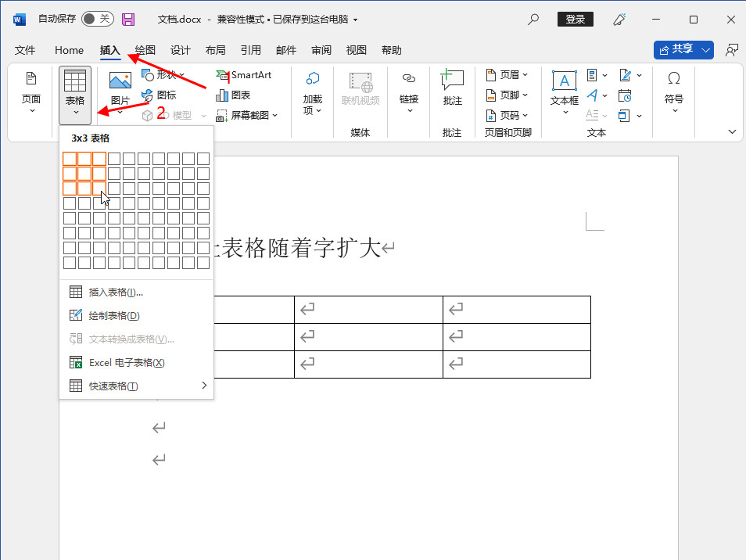The height and width of the screenshot is (560, 746).
Task: Select Excel 电子表格(X) menu entry
Action: (x=137, y=363)
